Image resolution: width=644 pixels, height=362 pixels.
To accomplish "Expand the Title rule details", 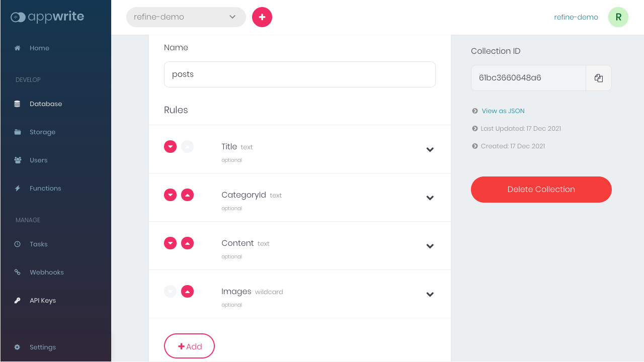I will (x=430, y=149).
